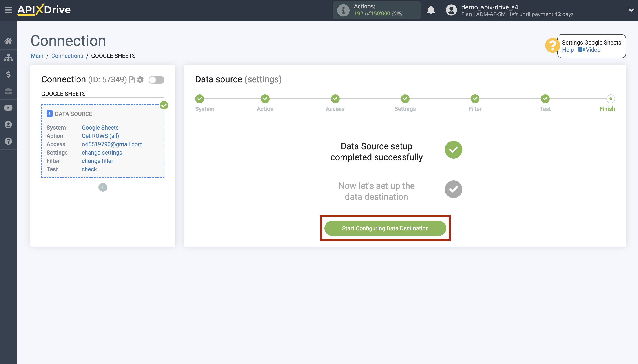Open the profile icon in the sidebar

click(x=8, y=124)
